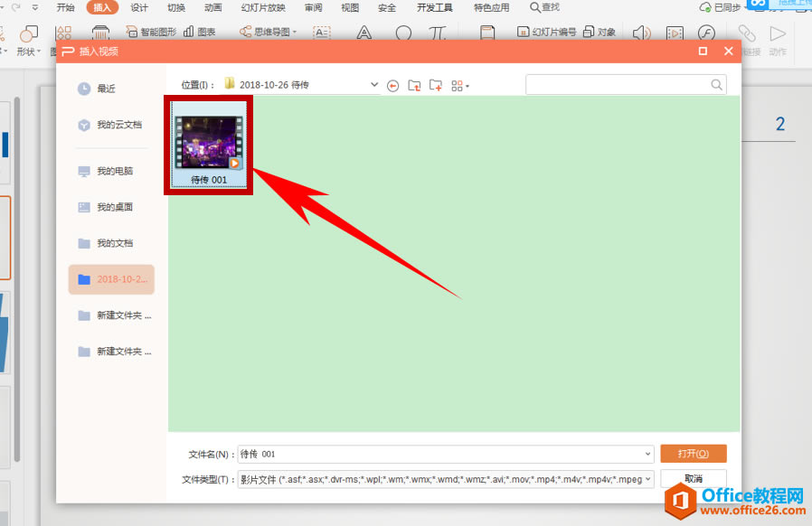Click the 打开(O) button

694,454
